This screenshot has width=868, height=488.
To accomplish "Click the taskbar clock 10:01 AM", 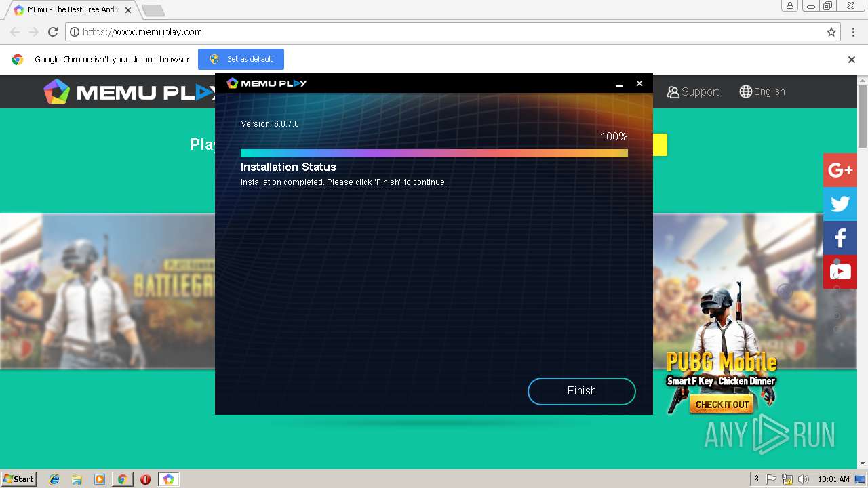I will 833,479.
